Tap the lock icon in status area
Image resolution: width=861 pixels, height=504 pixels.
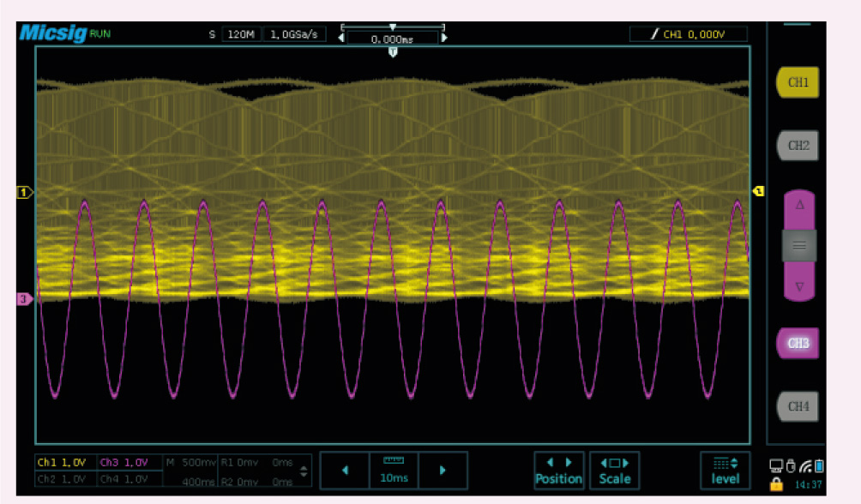776,484
